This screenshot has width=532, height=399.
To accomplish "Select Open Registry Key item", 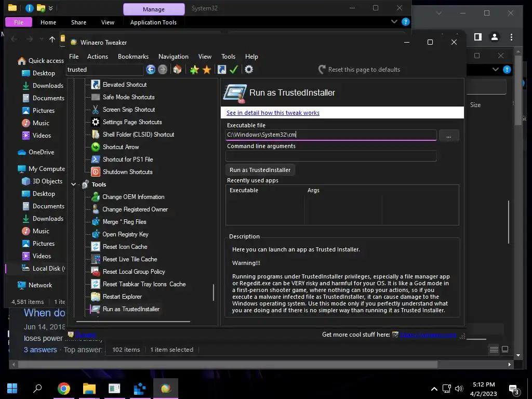I will 125,234.
